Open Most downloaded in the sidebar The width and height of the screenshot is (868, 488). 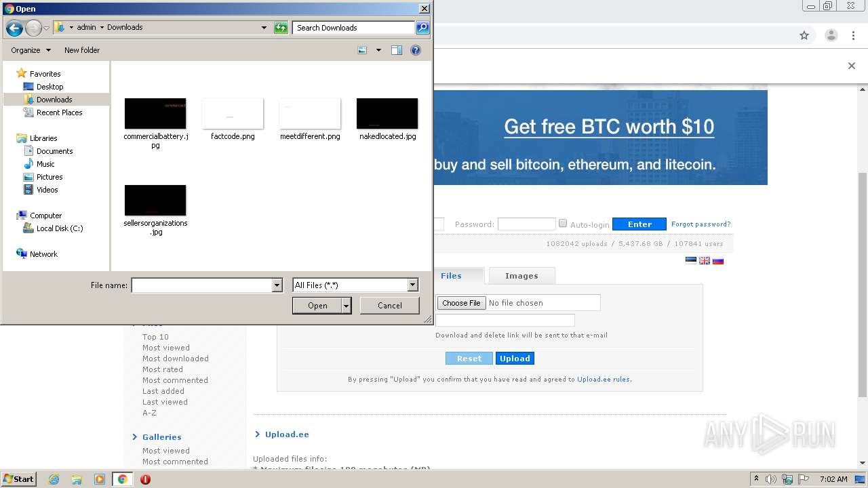(176, 359)
